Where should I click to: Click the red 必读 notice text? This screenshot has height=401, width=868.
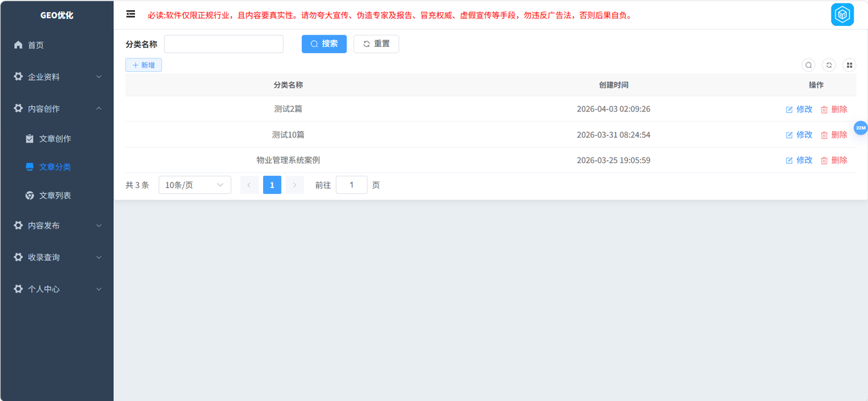391,15
